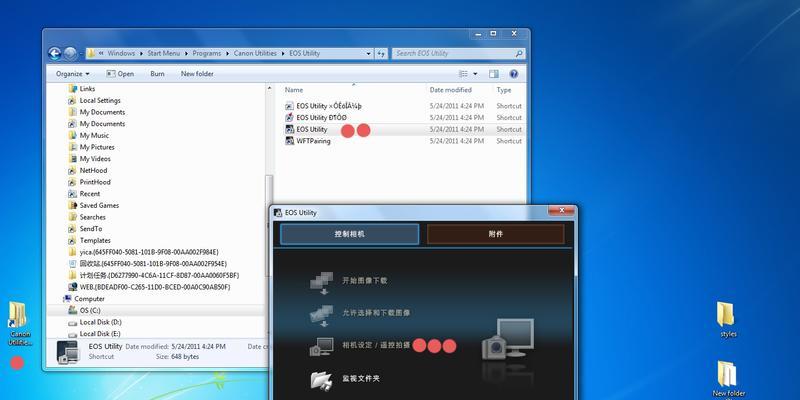Switch to the 附件 tab
Screen dimensions: 800x400
coord(495,234)
